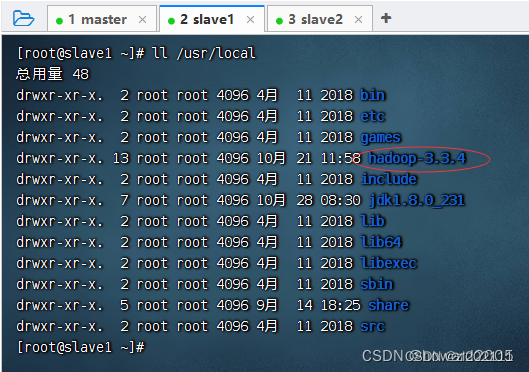The image size is (529, 372).
Task: Click the '18:25' time in share row
Action: 340,305
